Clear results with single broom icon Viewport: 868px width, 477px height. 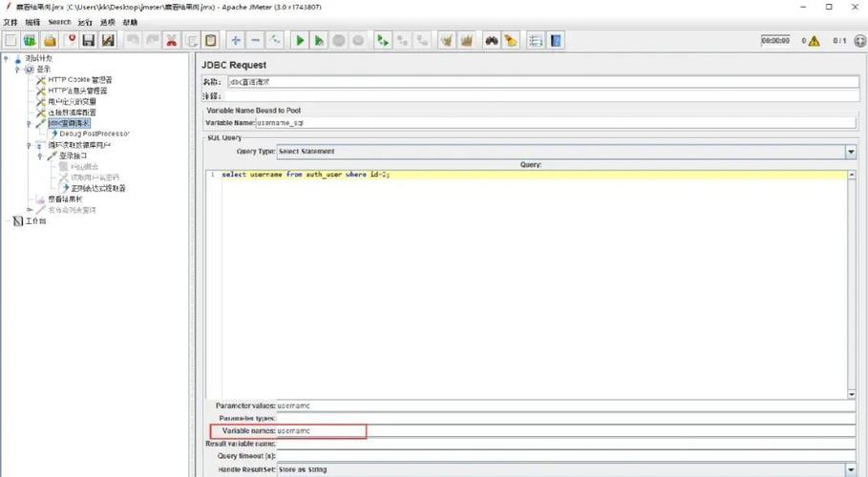tap(447, 40)
